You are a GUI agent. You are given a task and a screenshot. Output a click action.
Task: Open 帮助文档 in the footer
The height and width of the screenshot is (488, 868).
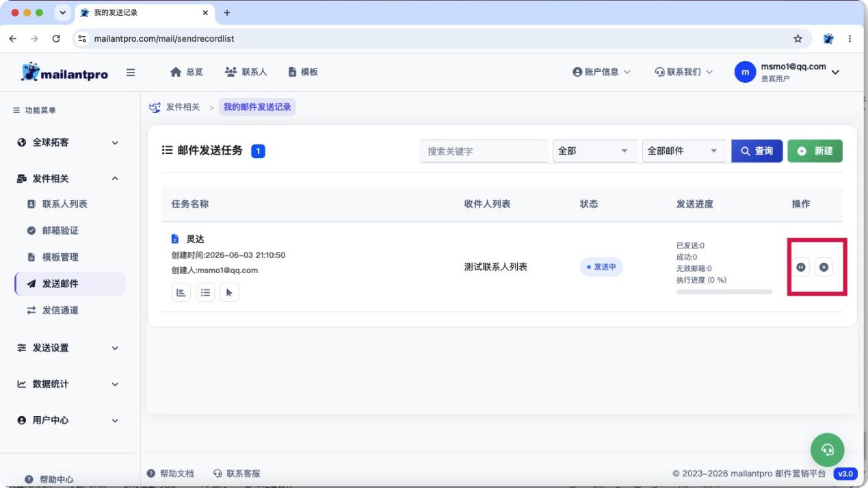(x=171, y=474)
